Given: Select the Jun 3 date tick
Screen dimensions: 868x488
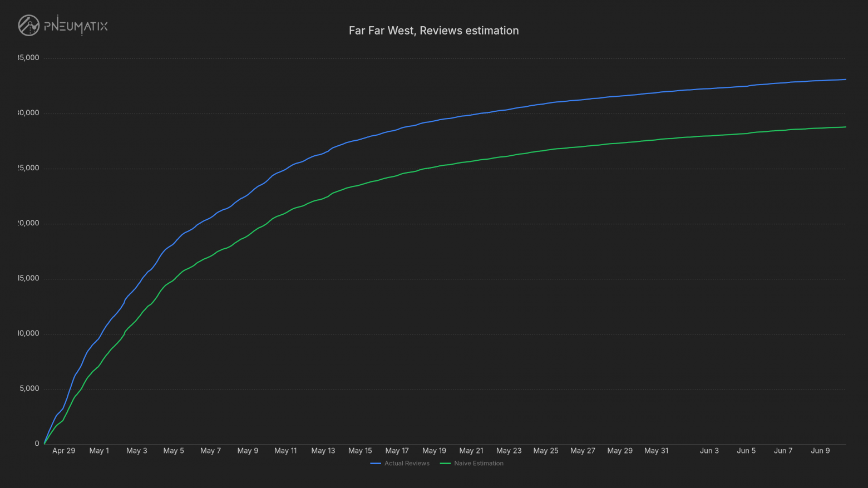Looking at the screenshot, I should [x=709, y=451].
